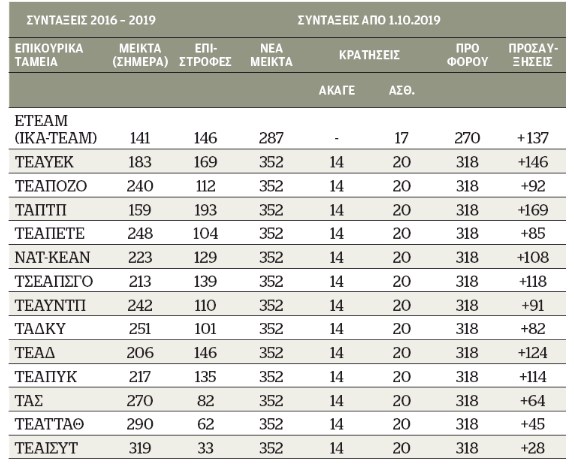Click the ΑΚΑΓΕ sub-column header
The width and height of the screenshot is (574, 468).
pos(337,90)
